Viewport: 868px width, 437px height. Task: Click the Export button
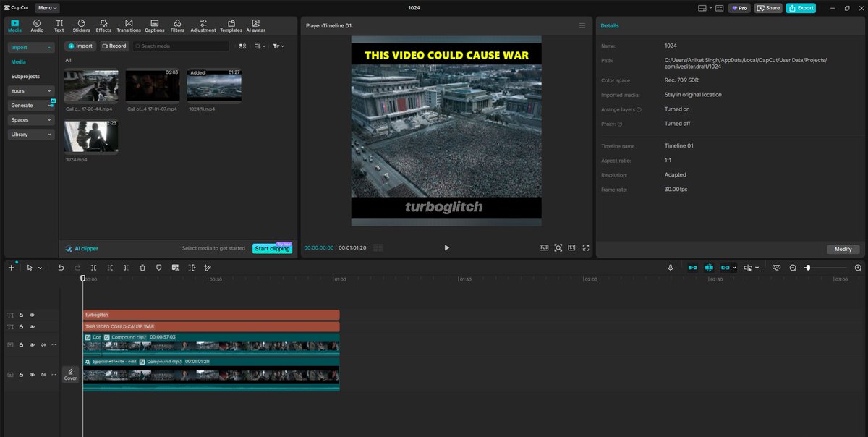point(801,8)
